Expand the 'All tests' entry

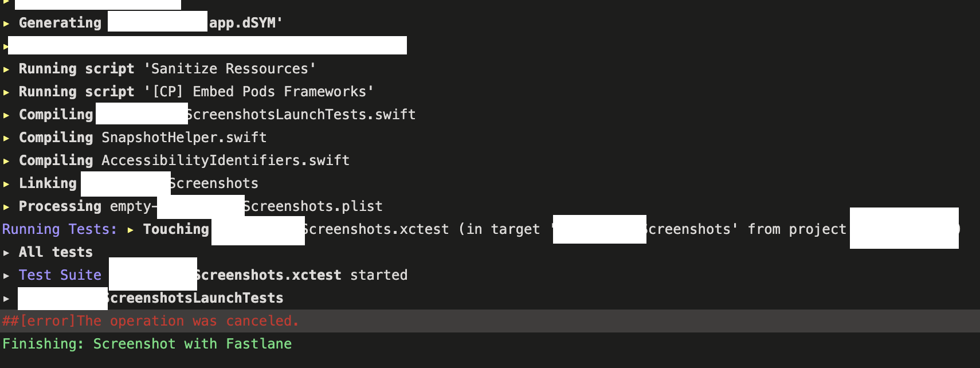pyautogui.click(x=6, y=253)
